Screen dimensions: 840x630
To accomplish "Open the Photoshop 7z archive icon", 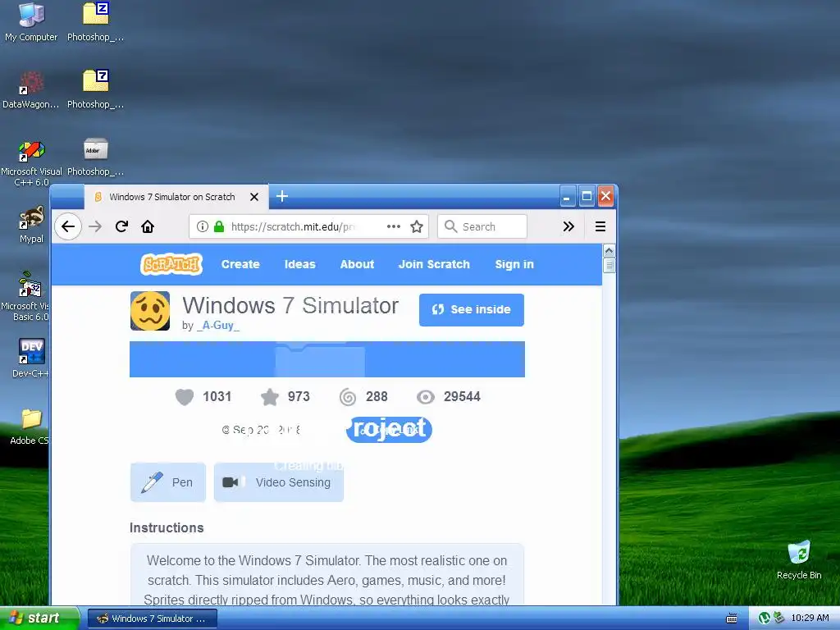I will (x=95, y=89).
